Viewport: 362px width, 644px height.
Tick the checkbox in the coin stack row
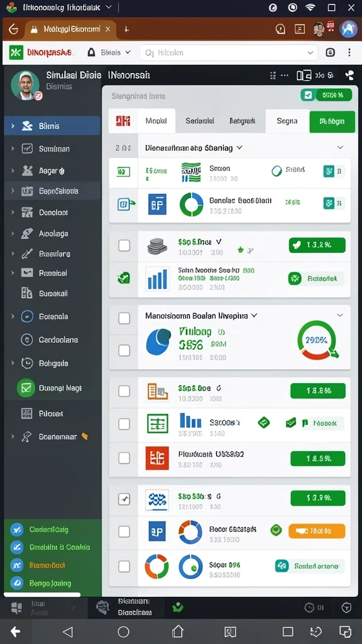pos(124,246)
